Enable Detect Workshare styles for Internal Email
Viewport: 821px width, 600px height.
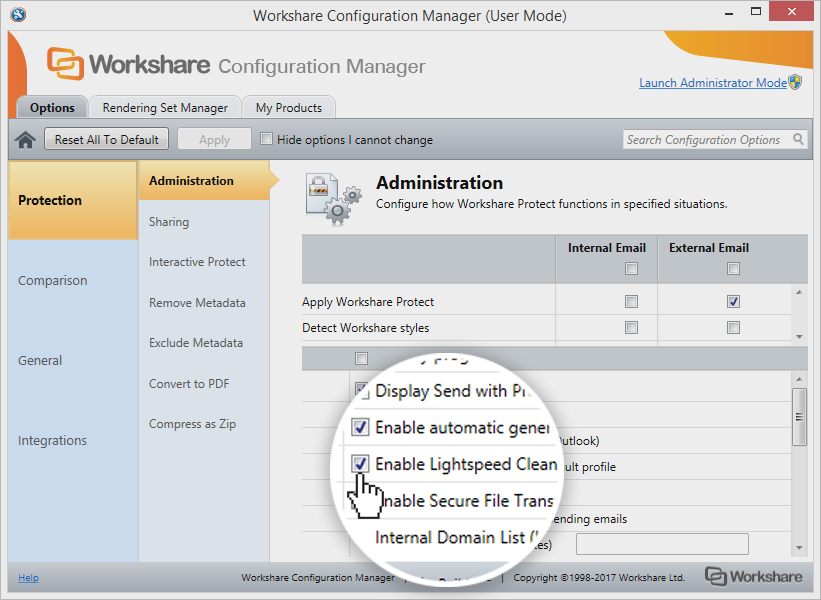click(x=631, y=328)
